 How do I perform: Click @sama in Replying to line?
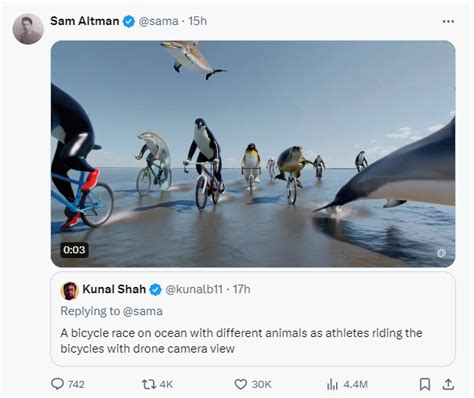pos(143,311)
